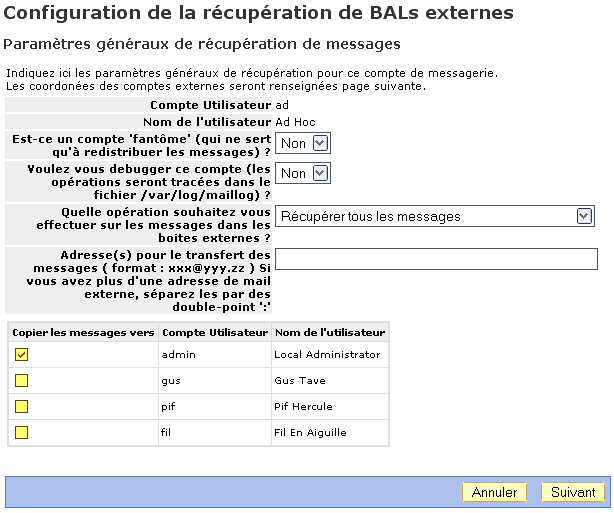This screenshot has height=513, width=614.
Task: Click arrow icon of the fantôme dropdown
Action: (x=320, y=143)
